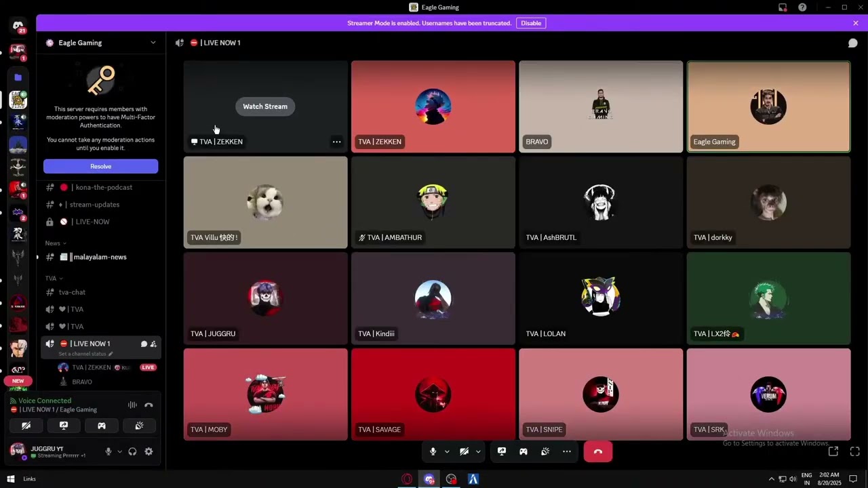
Task: Dismiss the Streamer Mode banner
Action: (x=856, y=23)
